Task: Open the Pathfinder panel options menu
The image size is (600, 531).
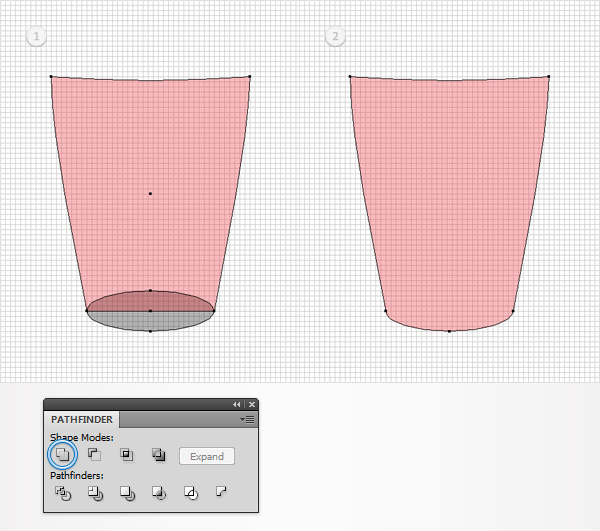Action: click(x=247, y=420)
